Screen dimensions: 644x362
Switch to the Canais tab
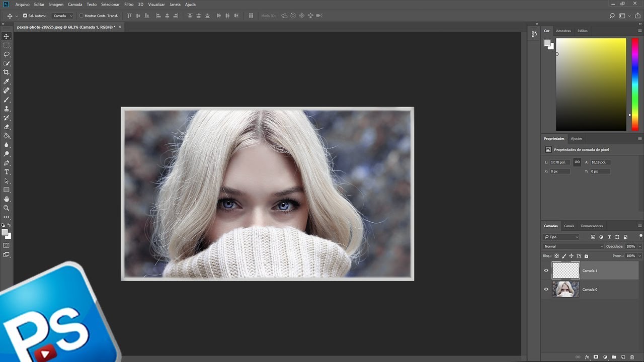(569, 226)
